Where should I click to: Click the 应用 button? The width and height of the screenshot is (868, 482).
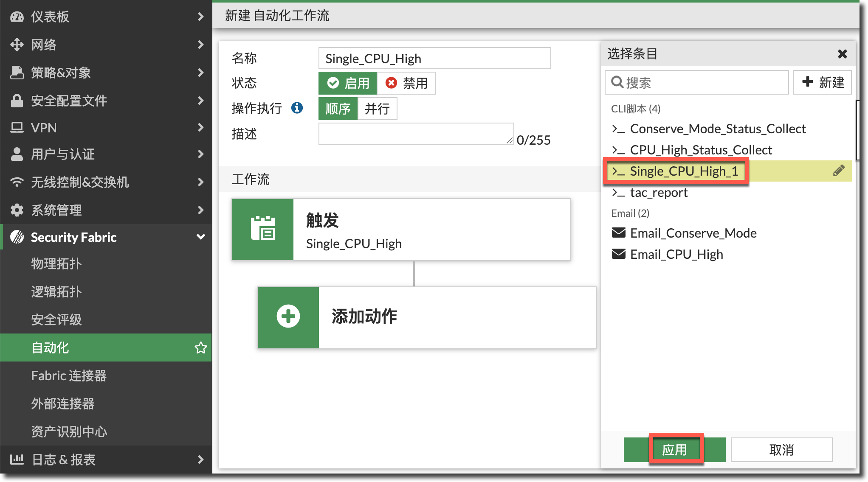[x=674, y=450]
